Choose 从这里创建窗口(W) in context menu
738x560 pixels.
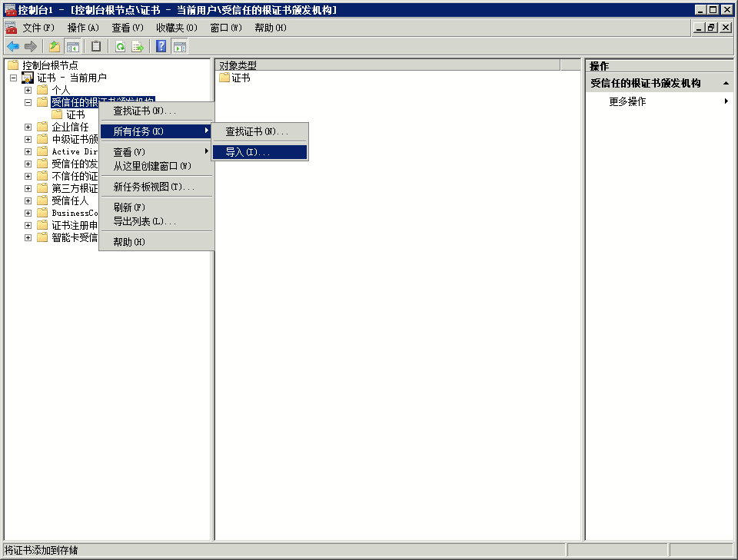click(x=157, y=166)
